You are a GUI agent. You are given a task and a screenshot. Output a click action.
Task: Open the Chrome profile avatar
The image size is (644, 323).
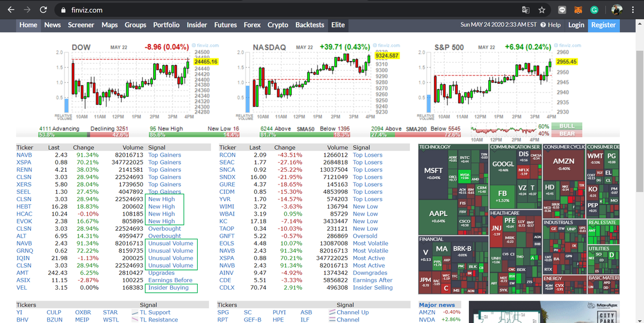click(617, 10)
